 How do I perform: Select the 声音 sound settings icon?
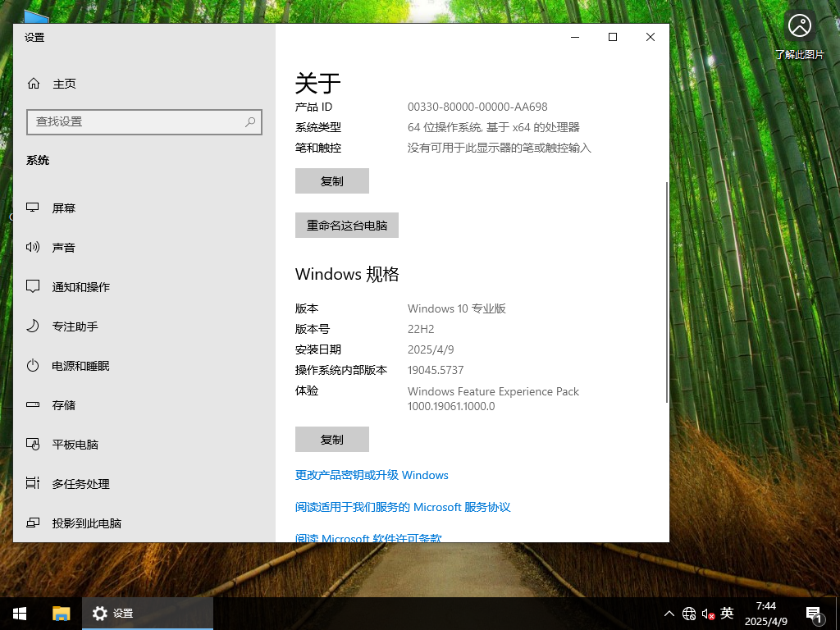coord(33,247)
